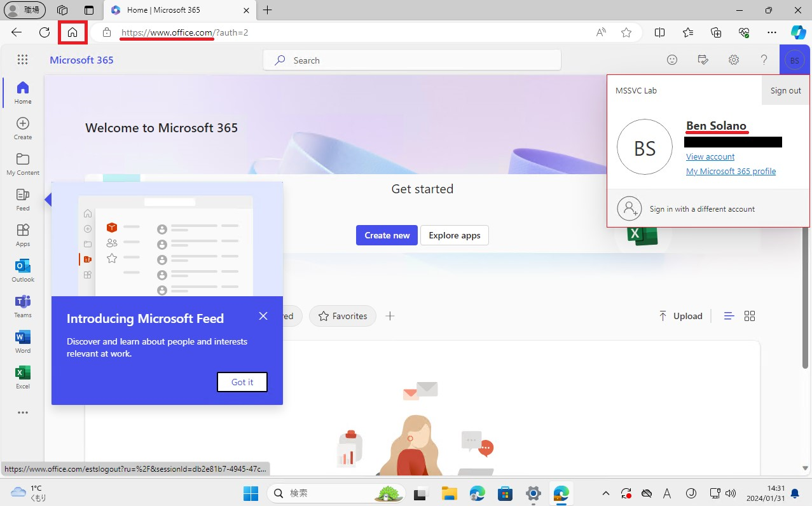812x506 pixels.
Task: Click the Microsoft 365 title link
Action: coord(81,60)
